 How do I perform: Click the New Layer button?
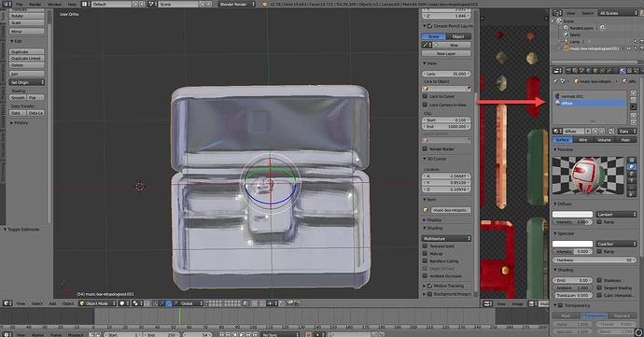click(446, 53)
